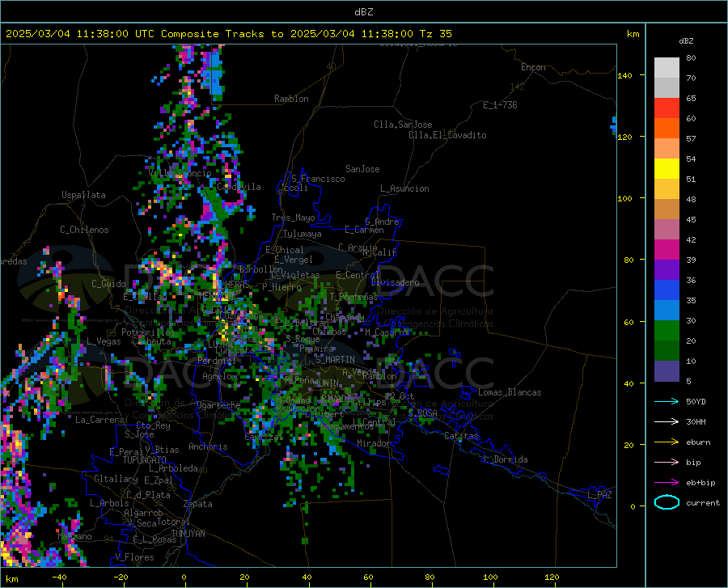Click the Gltallary map label
Viewport: 728px width, 588px height.
116,479
